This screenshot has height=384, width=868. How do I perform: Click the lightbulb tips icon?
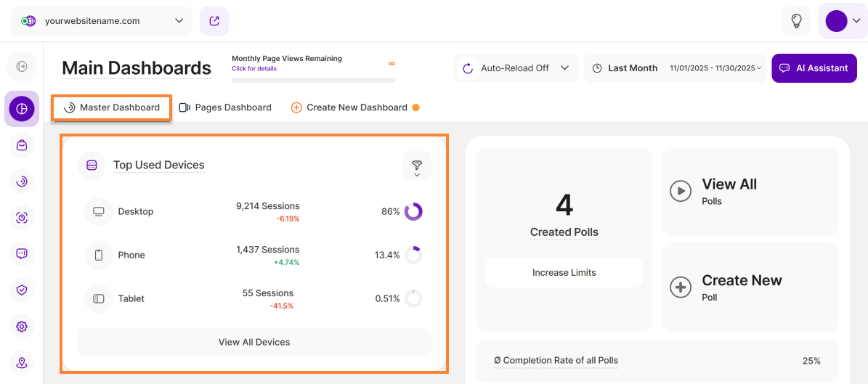796,21
